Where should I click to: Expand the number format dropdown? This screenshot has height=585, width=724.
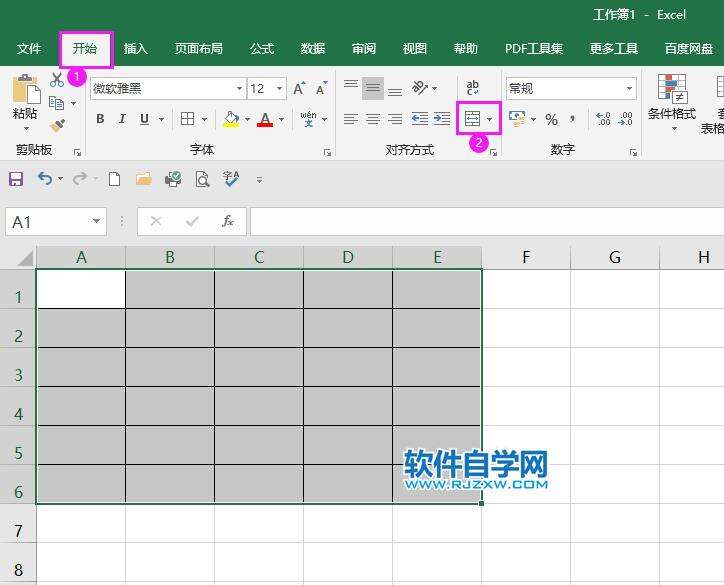[629, 89]
